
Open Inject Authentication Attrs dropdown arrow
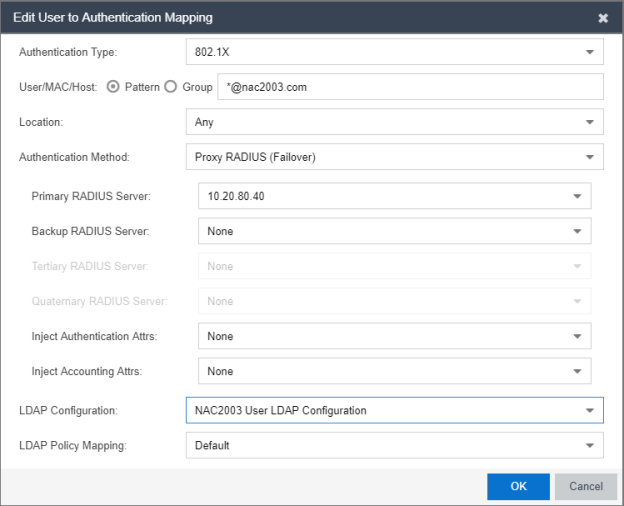pyautogui.click(x=577, y=336)
